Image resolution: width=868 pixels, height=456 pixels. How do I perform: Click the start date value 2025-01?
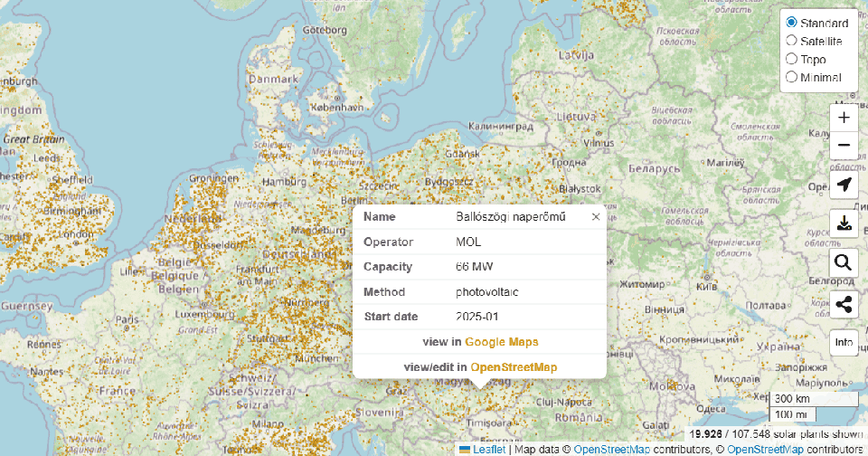point(477,317)
